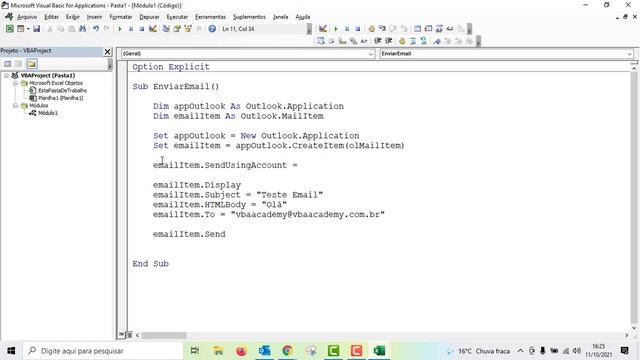
Task: Open Visual Basic Help question mark icon
Action: [x=212, y=29]
